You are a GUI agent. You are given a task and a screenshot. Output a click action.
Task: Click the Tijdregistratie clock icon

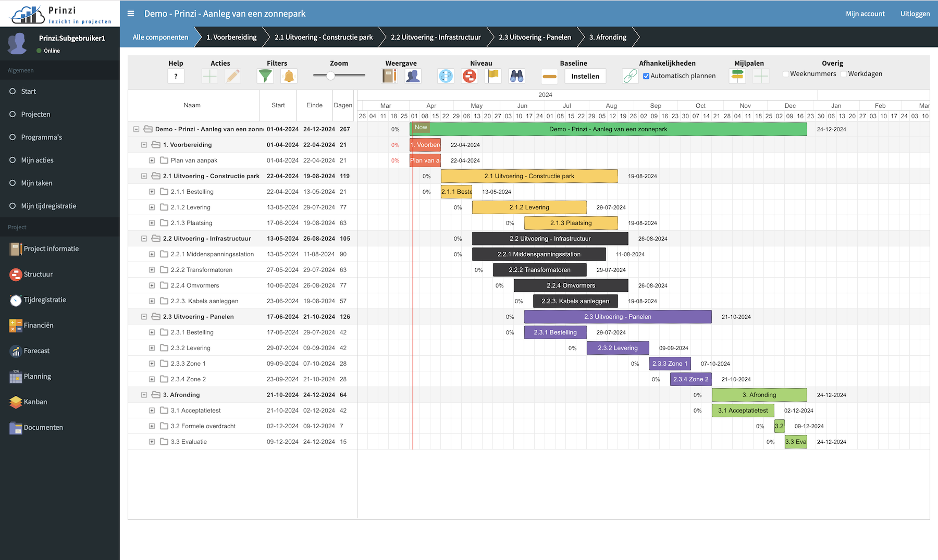16,300
